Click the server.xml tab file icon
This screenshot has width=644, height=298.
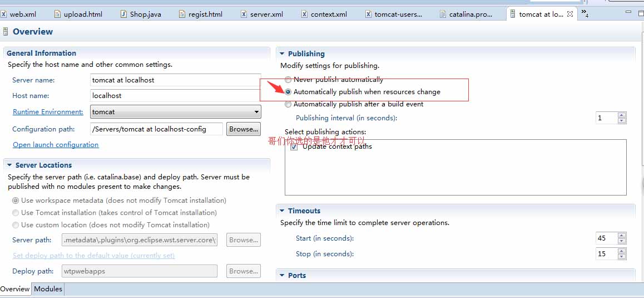244,14
